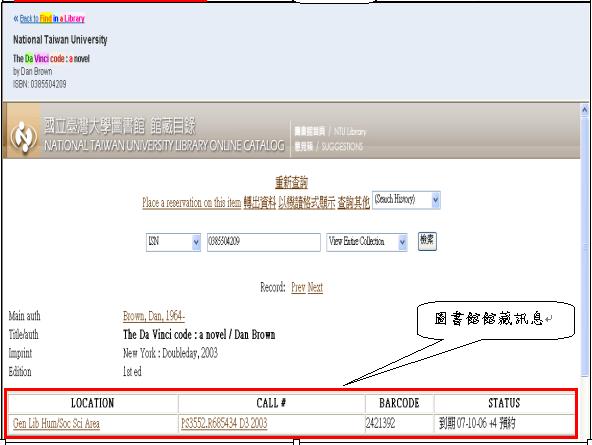Viewport: 592px width, 445px height.
Task: Click the 查詢其他 link
Action: click(353, 203)
